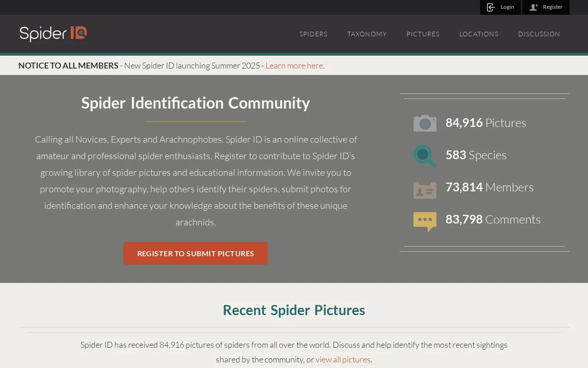588x368 pixels.
Task: Click the ID badge icon beside Members
Action: [425, 188]
